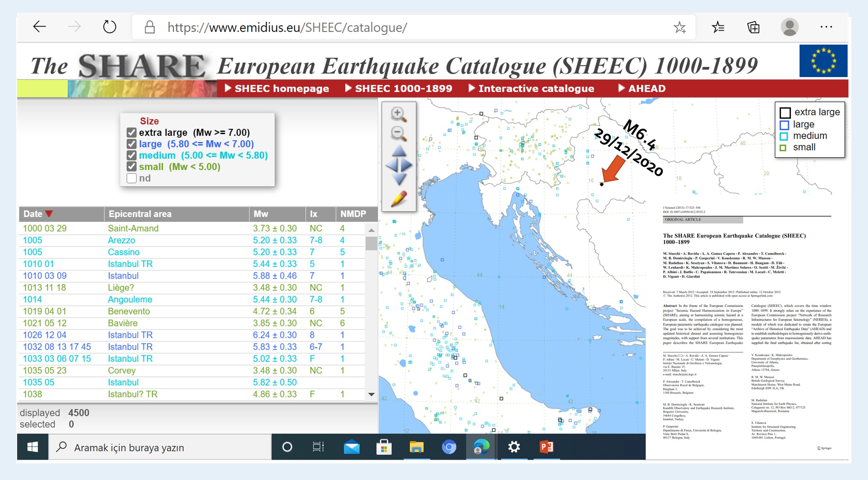Open Settings gear in taskbar

pyautogui.click(x=514, y=447)
